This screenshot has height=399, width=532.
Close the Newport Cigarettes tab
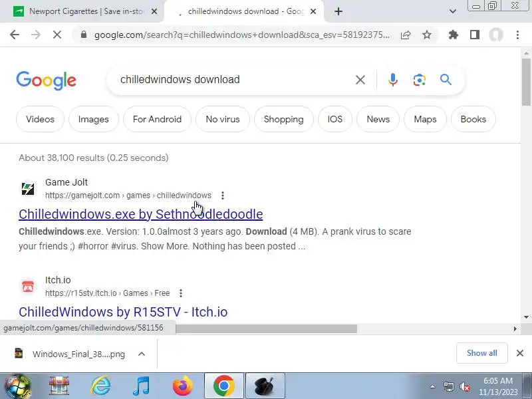tap(154, 11)
